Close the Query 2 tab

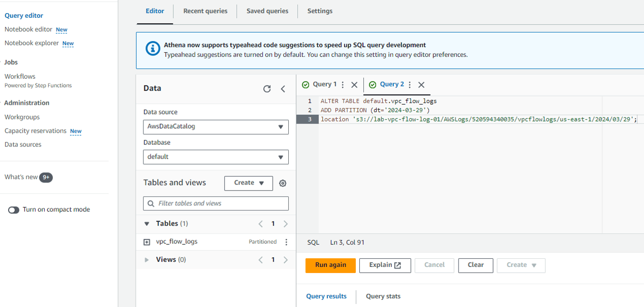[421, 85]
